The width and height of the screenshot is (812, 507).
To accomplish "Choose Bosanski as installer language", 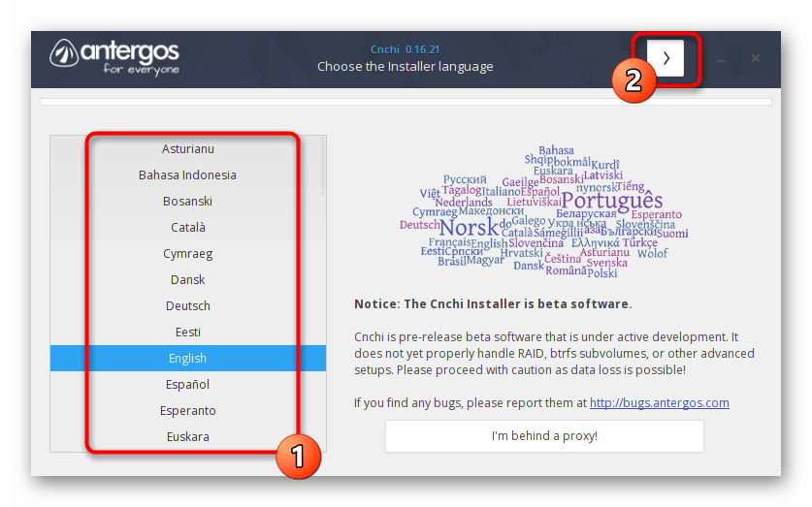I will pos(187,202).
